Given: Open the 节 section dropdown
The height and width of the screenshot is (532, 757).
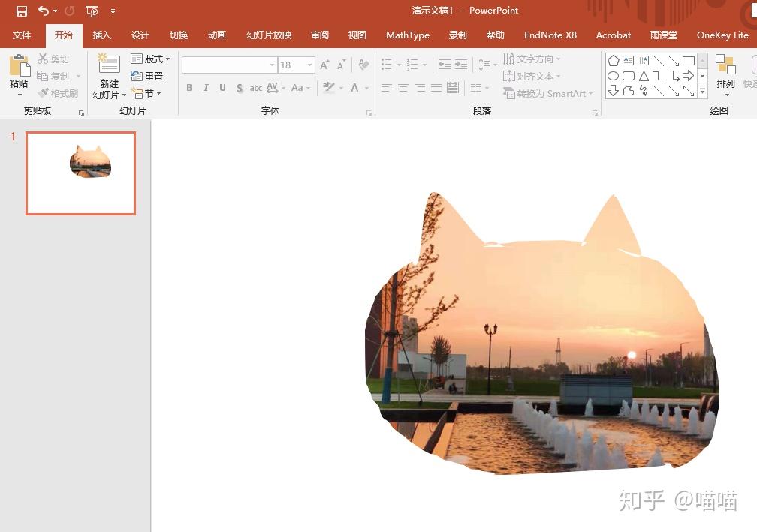Looking at the screenshot, I should (x=146, y=93).
